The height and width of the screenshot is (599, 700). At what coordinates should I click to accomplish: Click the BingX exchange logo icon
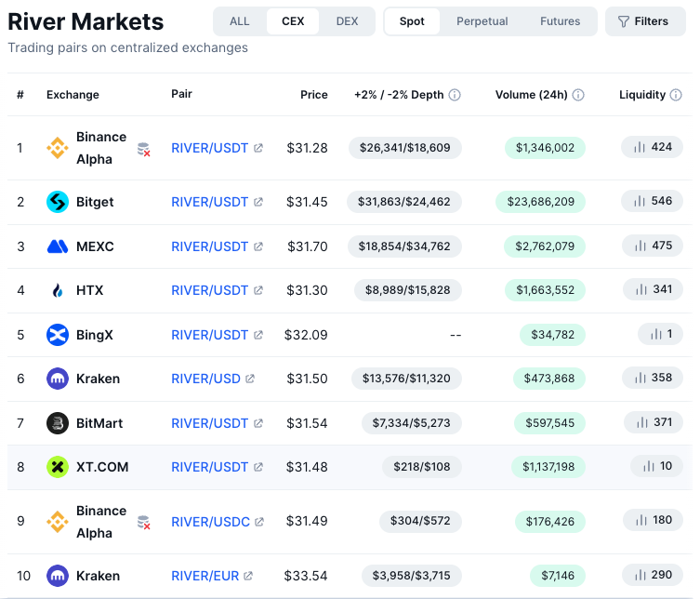58,335
